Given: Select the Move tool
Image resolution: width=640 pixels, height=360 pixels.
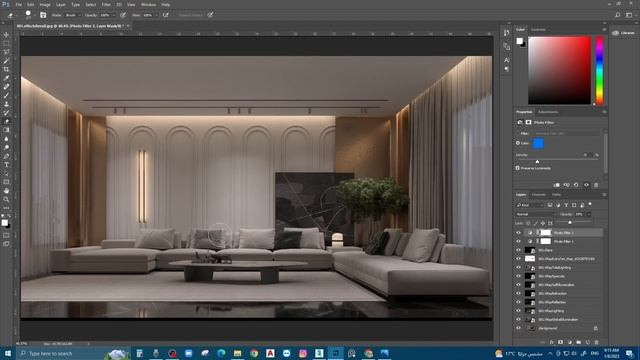Looking at the screenshot, I should tap(7, 35).
